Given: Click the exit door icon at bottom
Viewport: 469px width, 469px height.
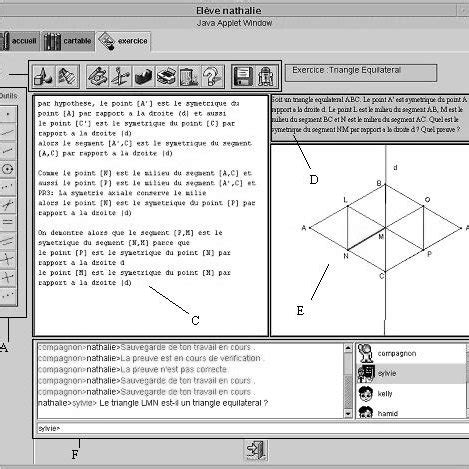Looking at the screenshot, I should click(x=256, y=450).
